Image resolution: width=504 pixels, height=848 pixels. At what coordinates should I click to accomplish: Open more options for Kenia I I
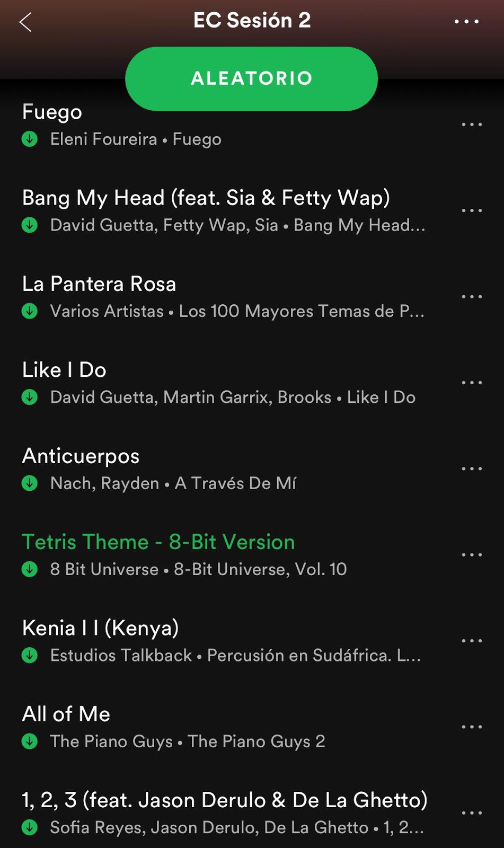tap(472, 641)
